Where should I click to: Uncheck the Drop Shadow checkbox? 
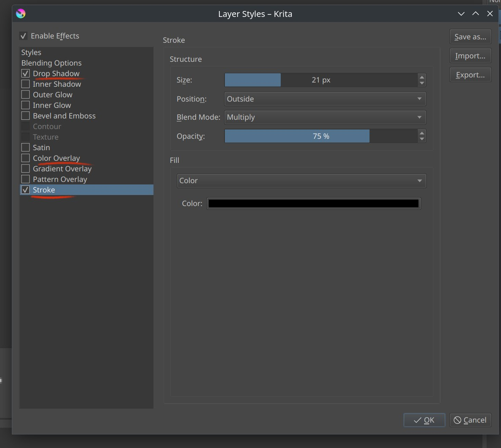click(x=26, y=74)
